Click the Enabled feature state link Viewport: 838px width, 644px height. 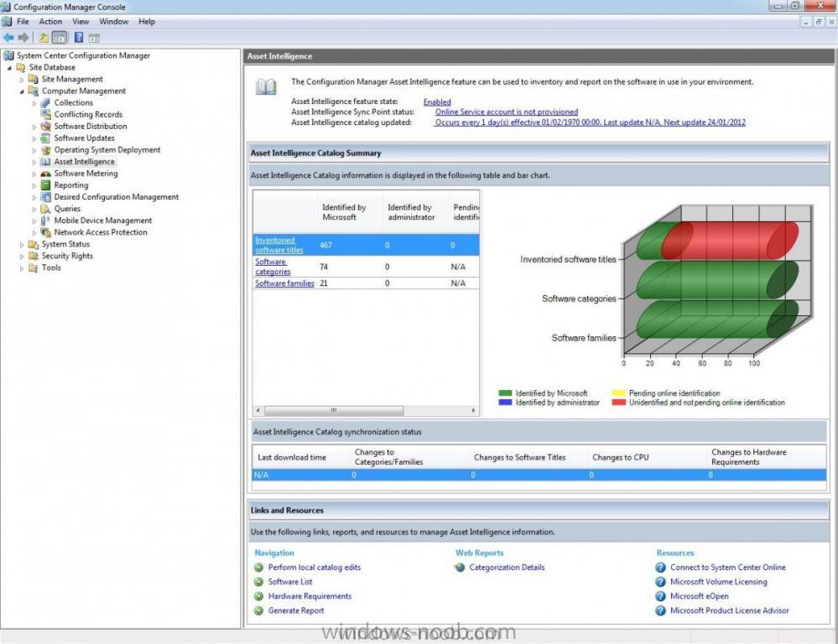coord(437,101)
